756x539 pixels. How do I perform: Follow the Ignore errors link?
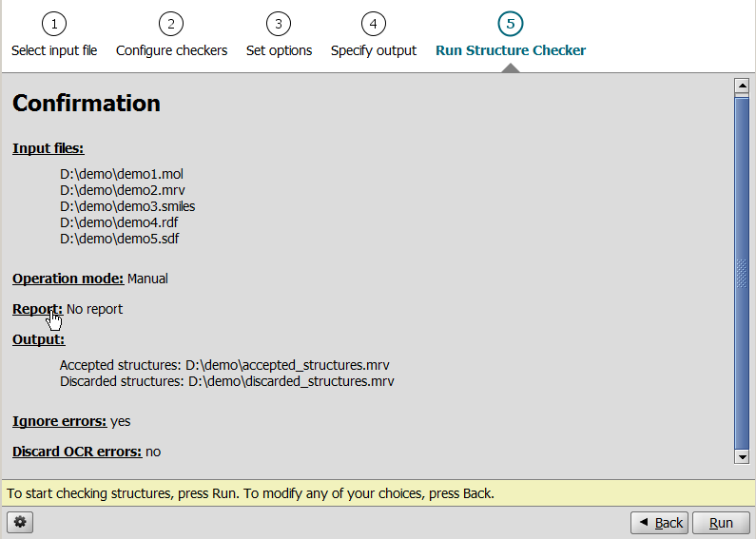pos(59,421)
